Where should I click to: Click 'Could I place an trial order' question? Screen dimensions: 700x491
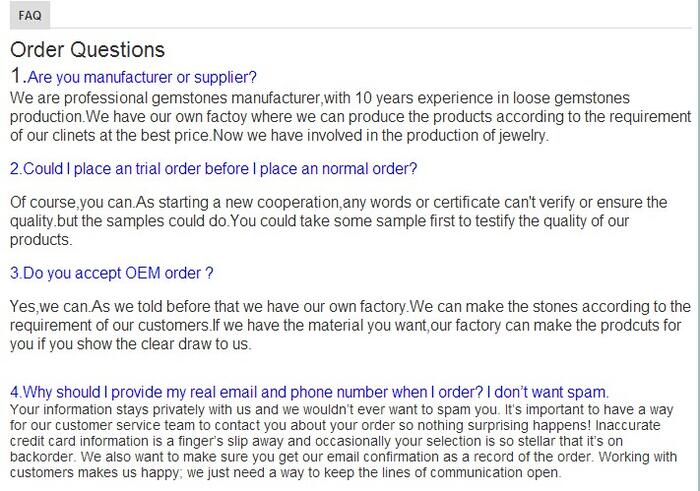point(213,169)
